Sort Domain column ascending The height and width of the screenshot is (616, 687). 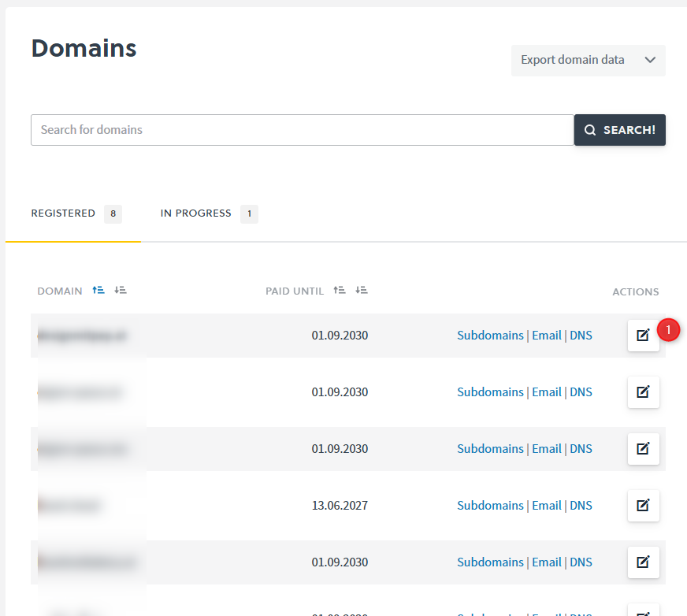98,291
